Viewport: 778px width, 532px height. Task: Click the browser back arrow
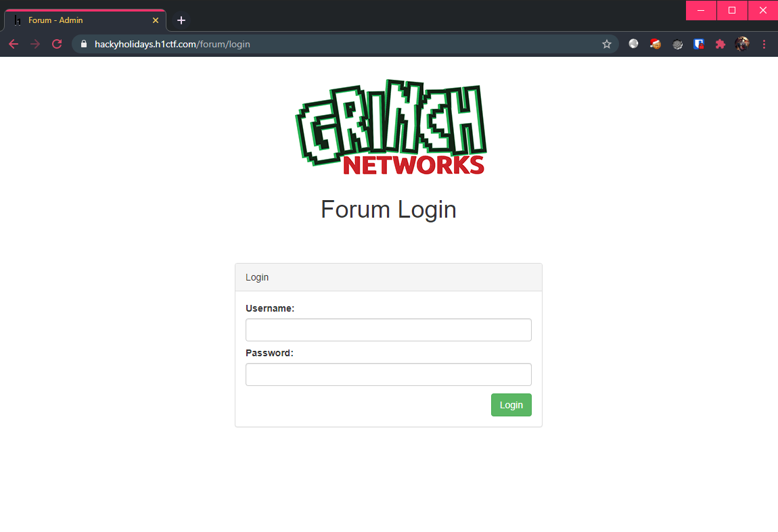pyautogui.click(x=14, y=44)
